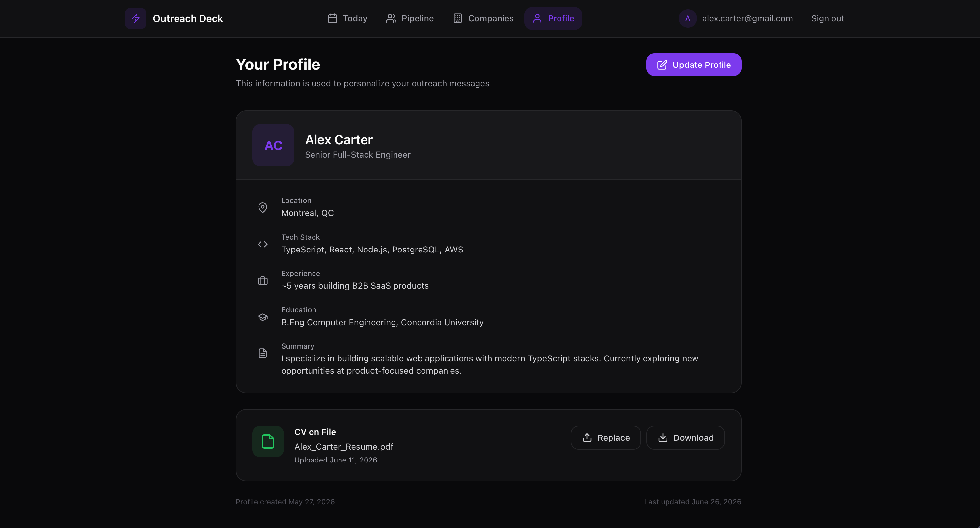Click the Outreach Deck lightning bolt logo
The height and width of the screenshot is (528, 980).
click(135, 18)
